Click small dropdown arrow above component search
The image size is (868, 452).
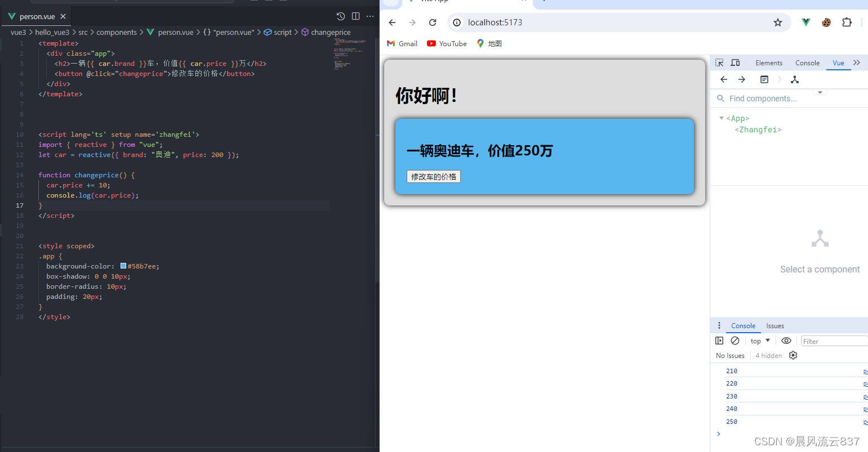click(820, 92)
